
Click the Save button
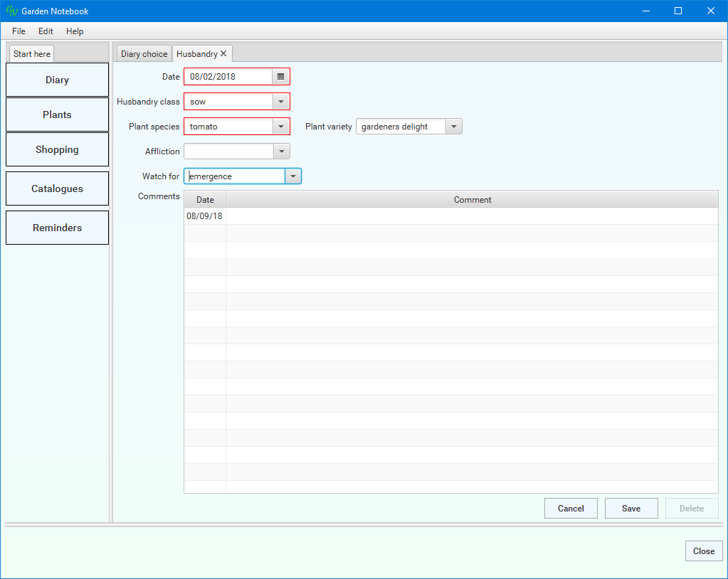pos(631,509)
